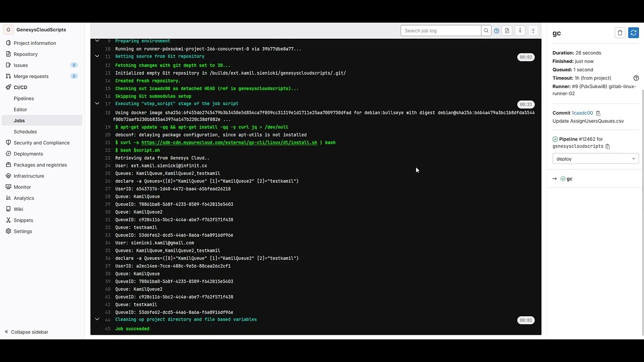
Task: Open the deploy stage dropdown
Action: [595, 159]
